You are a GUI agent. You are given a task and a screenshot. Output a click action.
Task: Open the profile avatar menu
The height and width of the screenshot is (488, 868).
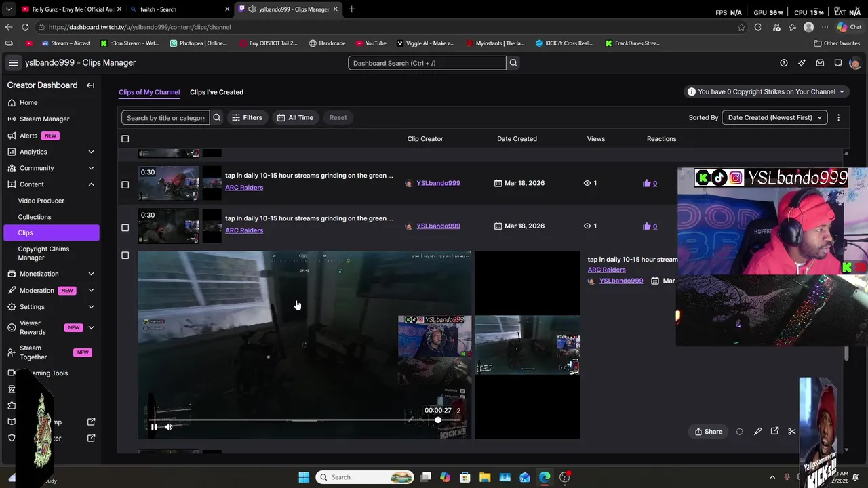pos(855,63)
